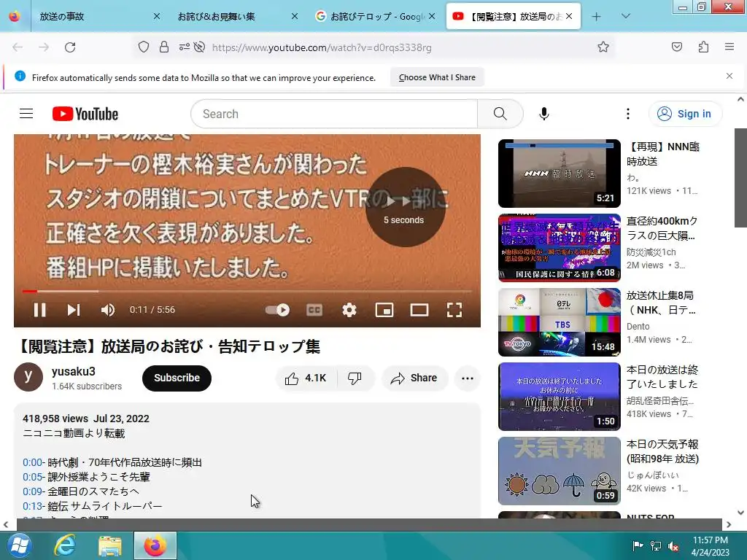Reload the current page
Image resolution: width=747 pixels, height=560 pixels.
(70, 47)
